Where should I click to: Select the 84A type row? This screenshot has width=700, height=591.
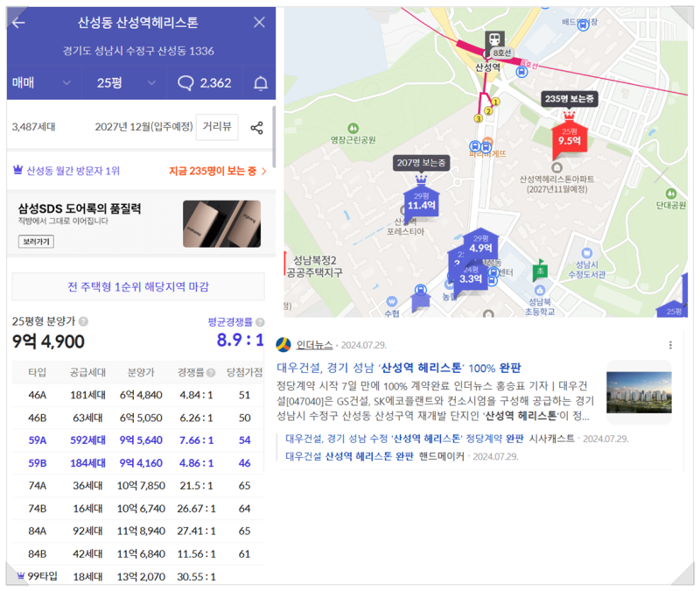pos(138,531)
